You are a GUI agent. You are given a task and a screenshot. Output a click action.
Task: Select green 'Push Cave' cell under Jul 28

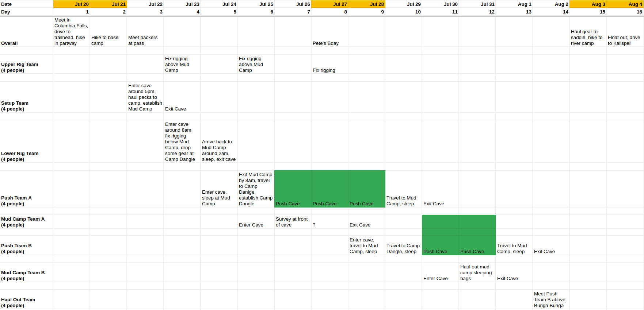[x=367, y=189]
